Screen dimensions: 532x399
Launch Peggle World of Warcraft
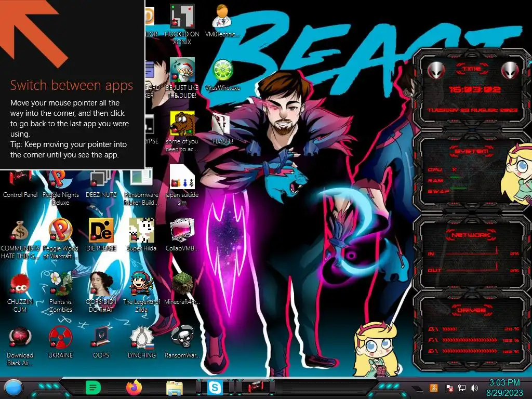pyautogui.click(x=60, y=239)
